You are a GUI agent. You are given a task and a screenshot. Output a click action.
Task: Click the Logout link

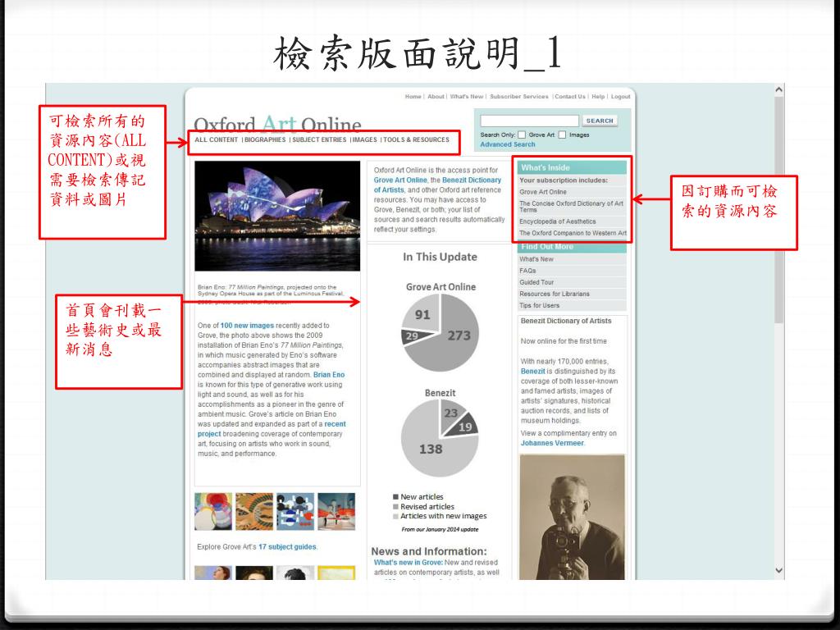pyautogui.click(x=620, y=97)
